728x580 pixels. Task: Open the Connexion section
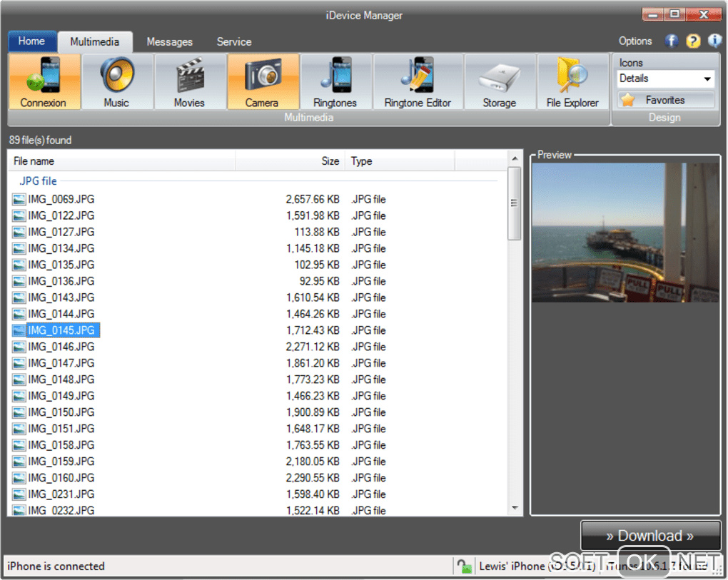click(x=44, y=81)
